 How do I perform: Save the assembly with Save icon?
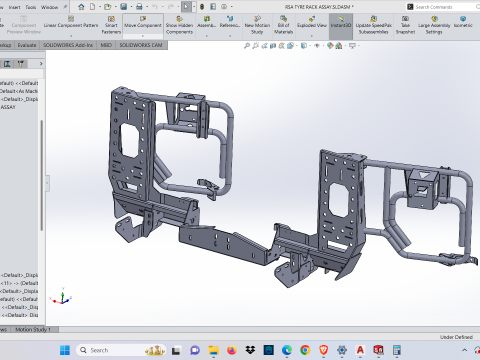[123, 7]
